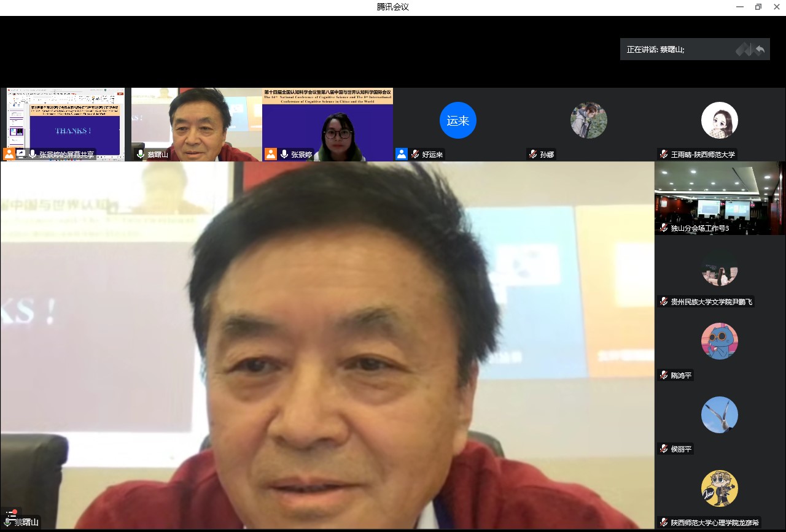
Task: Click the 隋鸿平 name label
Action: pos(681,376)
